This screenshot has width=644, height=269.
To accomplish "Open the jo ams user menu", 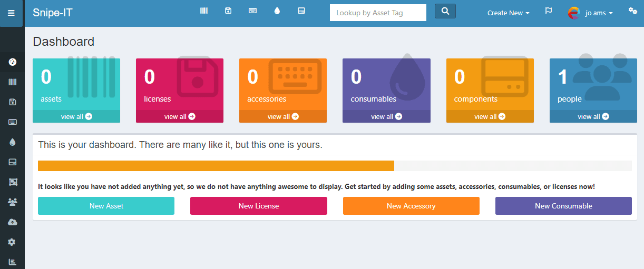I will click(591, 13).
